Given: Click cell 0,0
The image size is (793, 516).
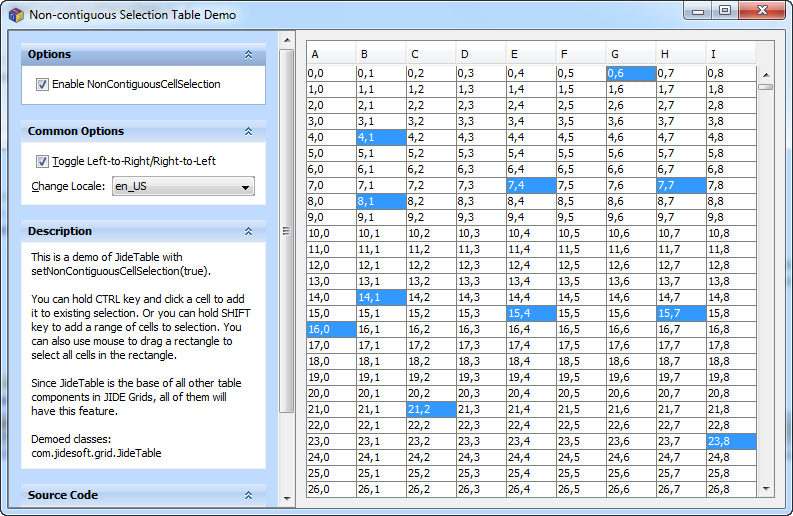Looking at the screenshot, I should (331, 73).
